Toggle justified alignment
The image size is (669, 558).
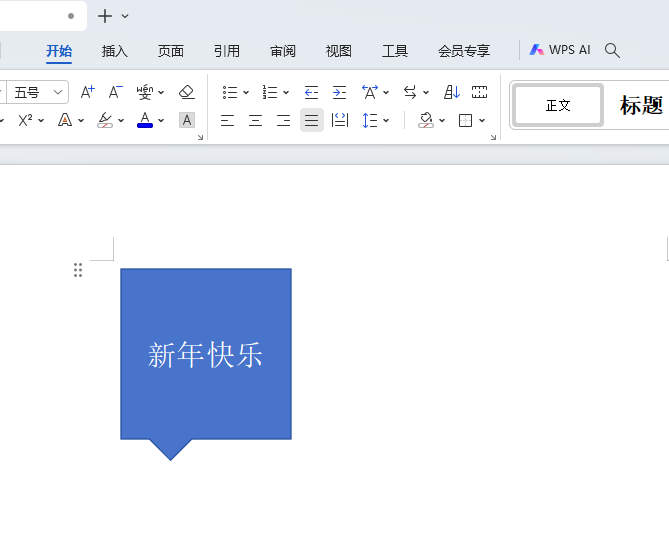coord(311,120)
